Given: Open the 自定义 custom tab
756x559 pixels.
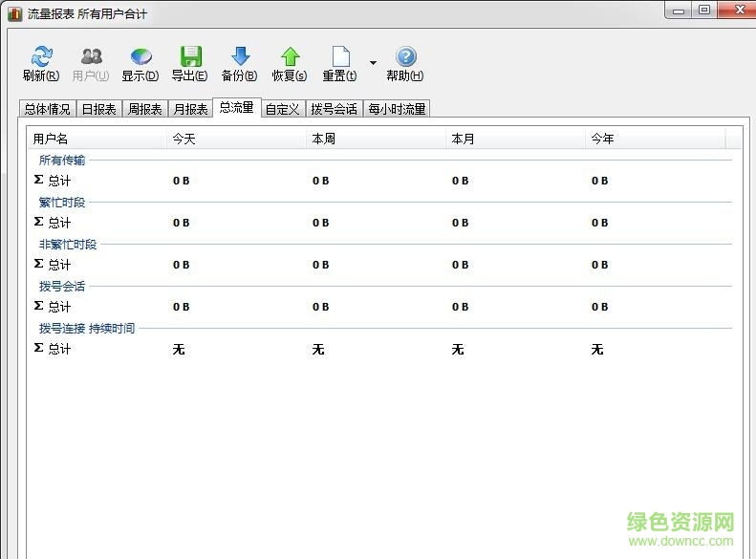Looking at the screenshot, I should pos(283,109).
